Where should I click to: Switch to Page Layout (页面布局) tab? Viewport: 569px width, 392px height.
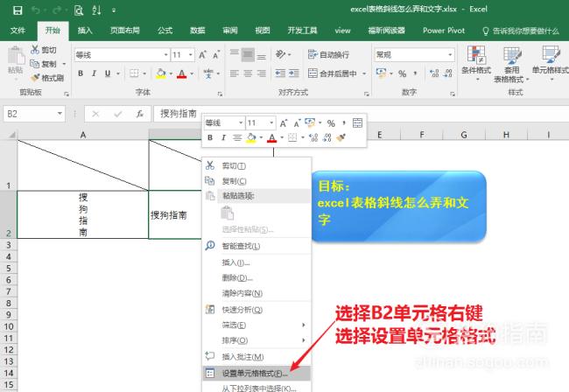(125, 31)
